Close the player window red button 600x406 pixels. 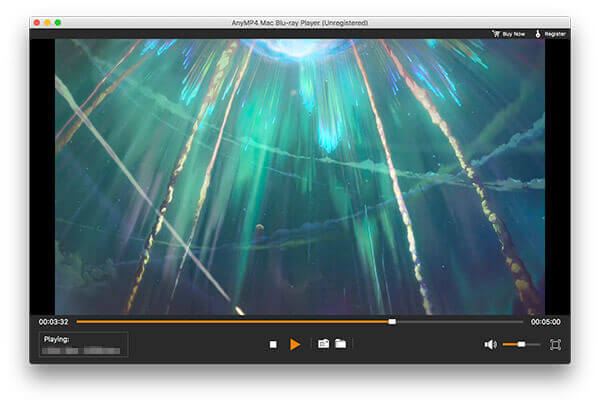[37, 23]
